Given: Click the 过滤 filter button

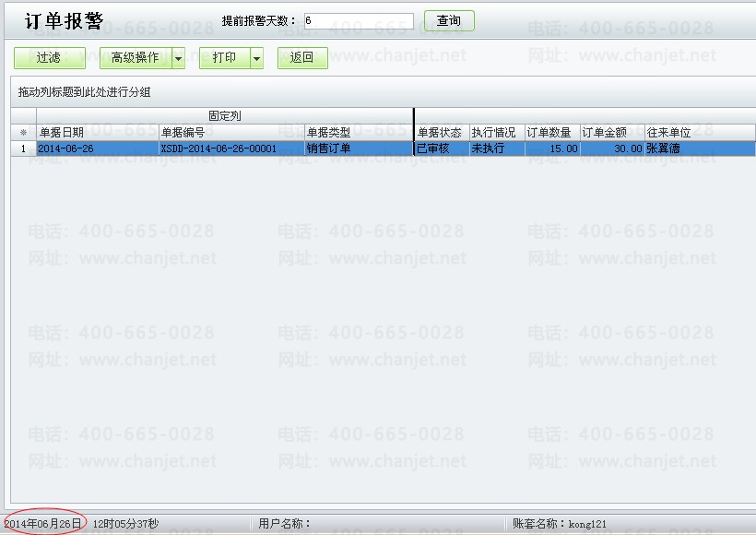Looking at the screenshot, I should (x=49, y=58).
